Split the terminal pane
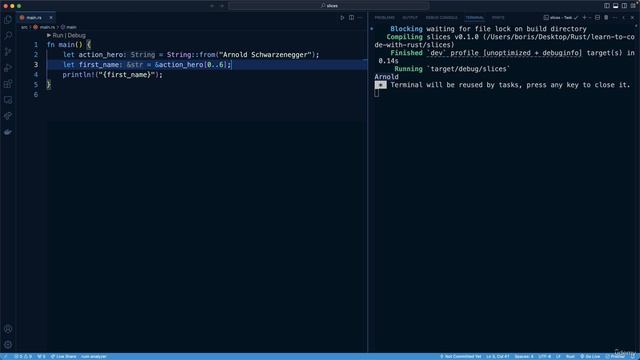This screenshot has height=360, width=640. (x=598, y=18)
